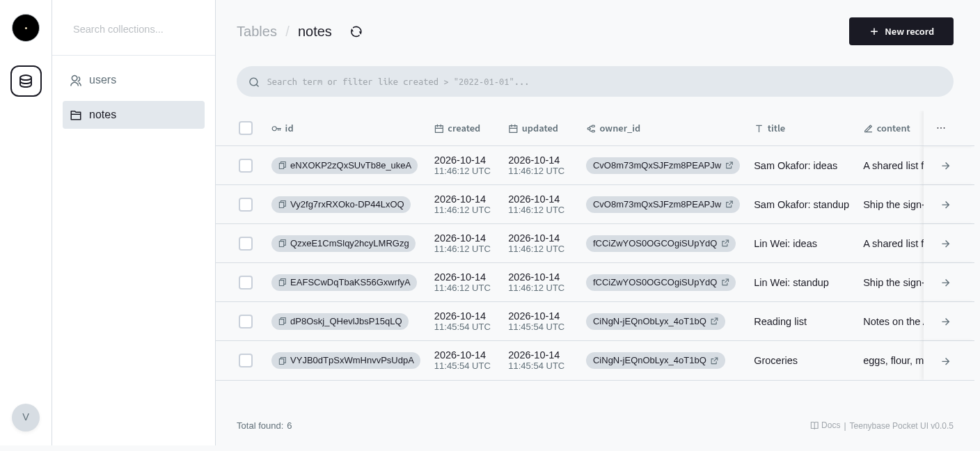Screen dimensions: 980x451
Task: Click the black circular app logo
Action: coord(26,28)
